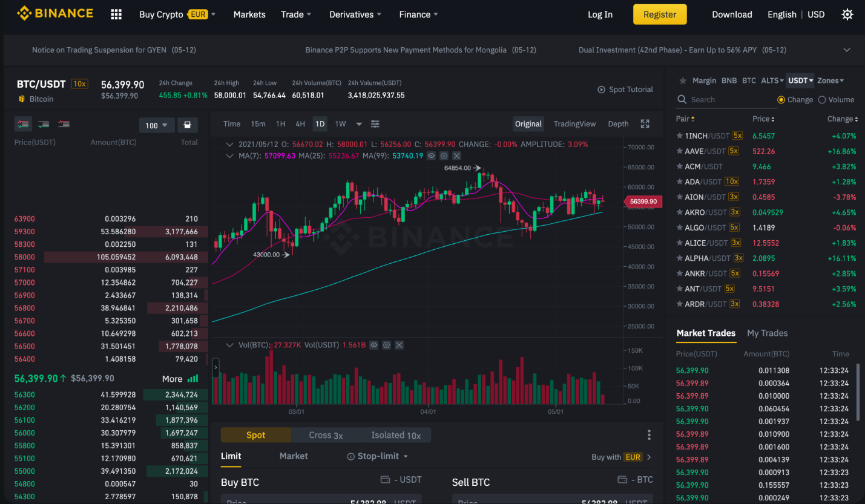Collapse the Vol(BTC) row chevron

coord(229,345)
